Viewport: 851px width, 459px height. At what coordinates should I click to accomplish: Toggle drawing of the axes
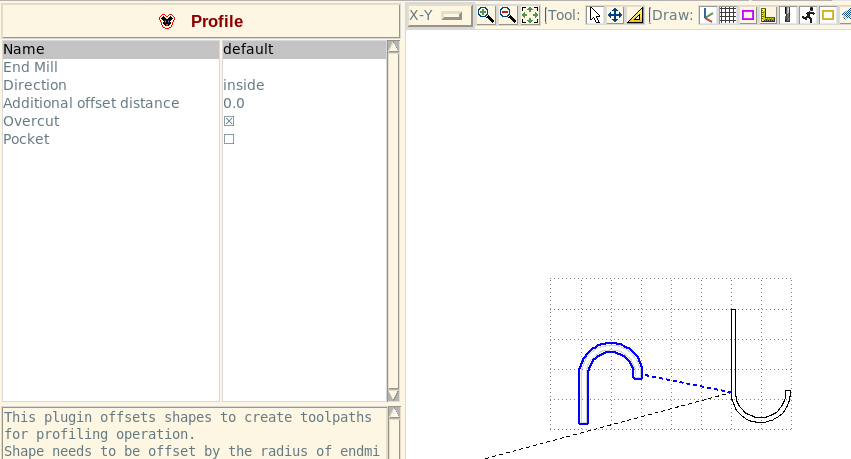click(708, 15)
